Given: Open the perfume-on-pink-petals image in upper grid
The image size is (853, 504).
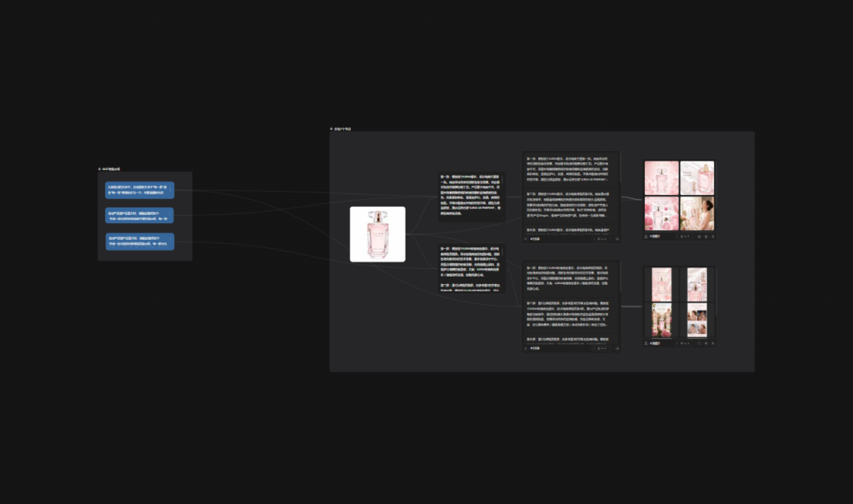Looking at the screenshot, I should coord(661,177).
